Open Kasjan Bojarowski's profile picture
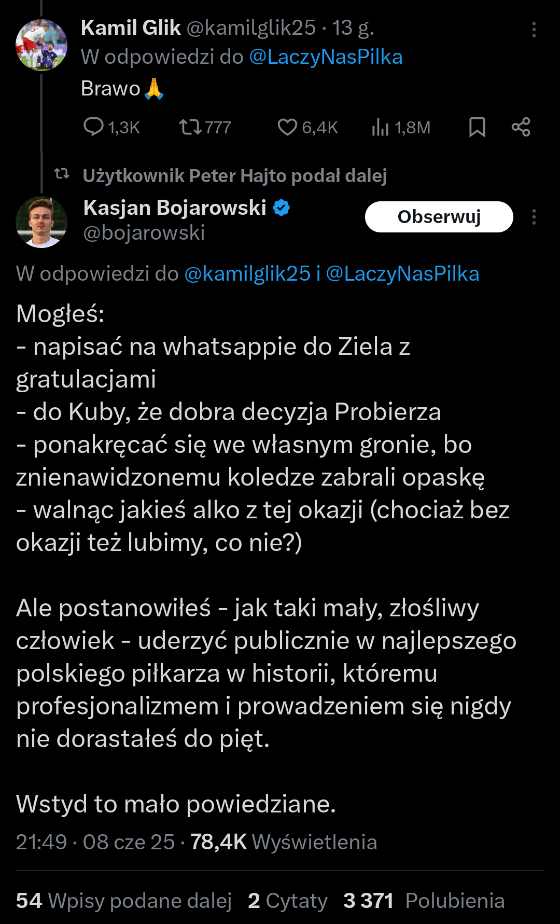560x924 pixels. (41, 222)
